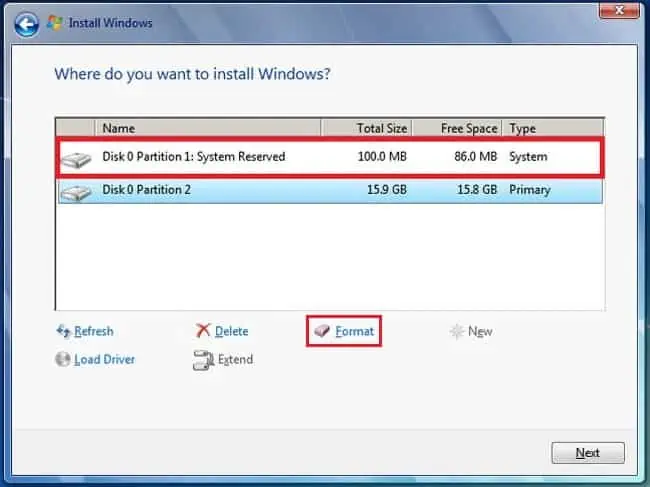Click the New starburst icon
The height and width of the screenshot is (487, 650).
(456, 331)
